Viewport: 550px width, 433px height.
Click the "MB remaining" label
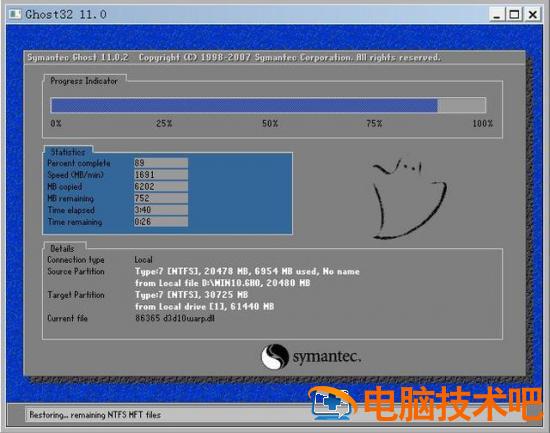pyautogui.click(x=71, y=198)
